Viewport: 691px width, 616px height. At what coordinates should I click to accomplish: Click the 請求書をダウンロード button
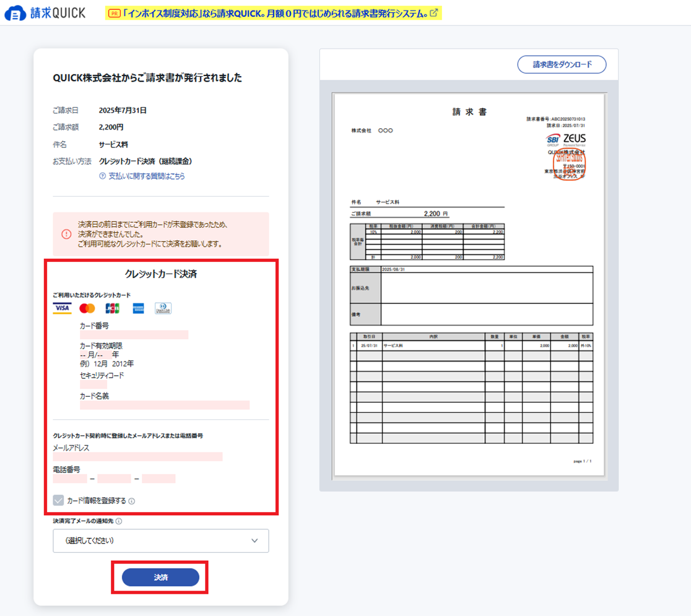pyautogui.click(x=560, y=64)
